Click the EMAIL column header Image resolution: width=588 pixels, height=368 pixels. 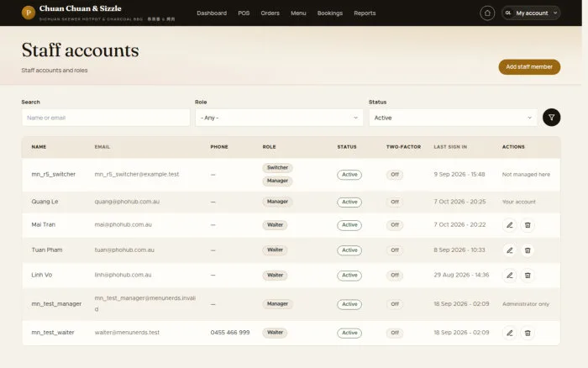coord(102,147)
